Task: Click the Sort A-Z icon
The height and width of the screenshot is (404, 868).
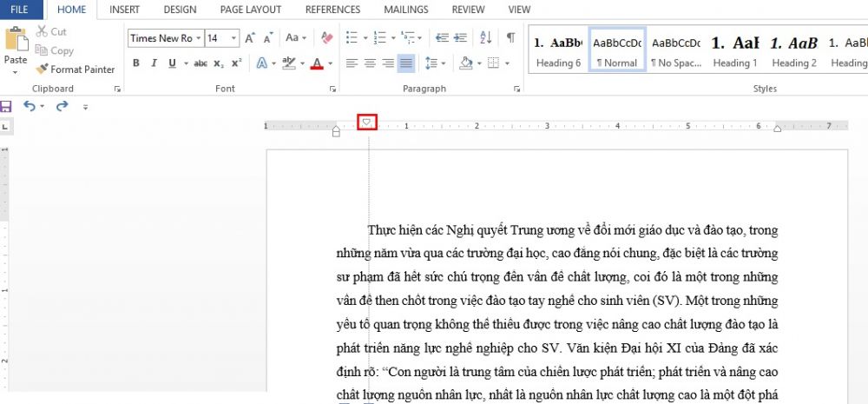Action: [486, 38]
